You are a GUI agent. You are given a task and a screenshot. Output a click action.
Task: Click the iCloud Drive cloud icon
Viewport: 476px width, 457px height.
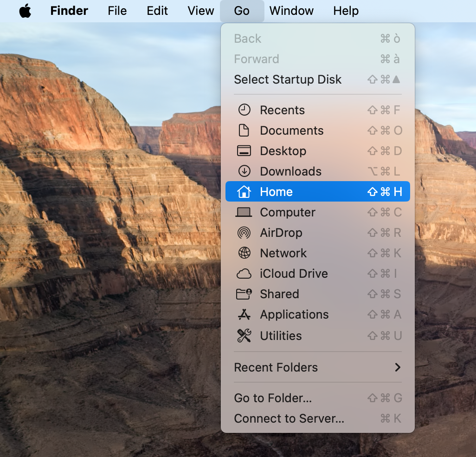[x=244, y=274]
